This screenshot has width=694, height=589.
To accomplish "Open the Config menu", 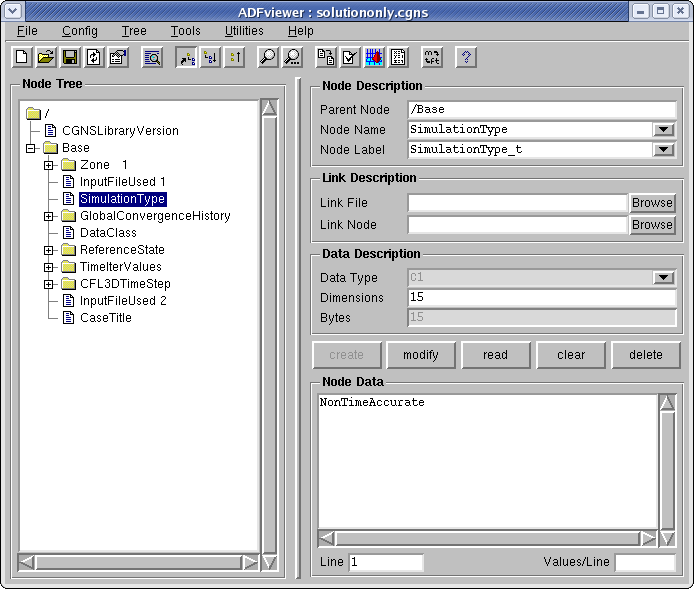I will click(80, 31).
